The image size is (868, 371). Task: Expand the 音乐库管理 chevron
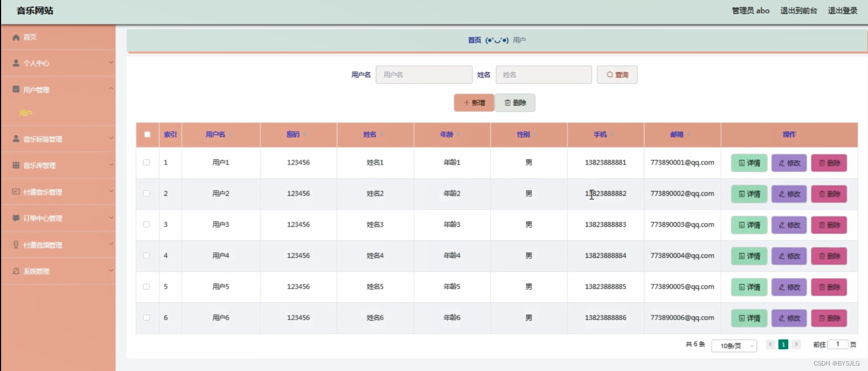tap(111, 164)
